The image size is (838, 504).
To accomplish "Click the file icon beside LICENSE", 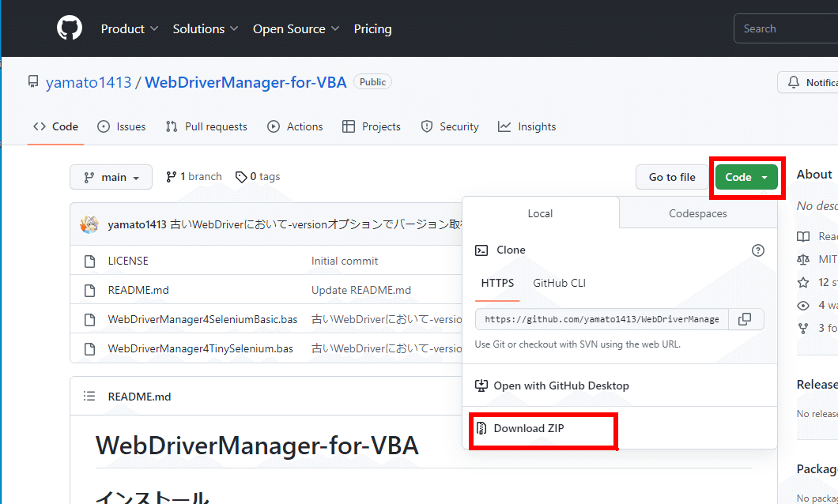I will [x=90, y=261].
